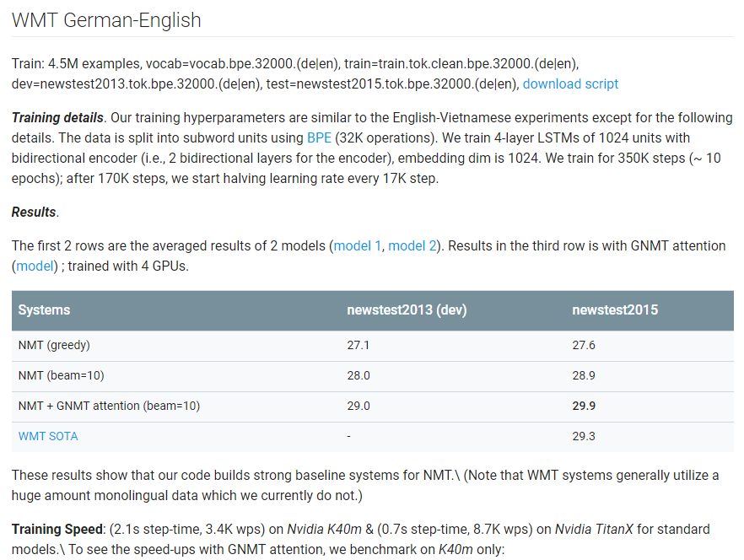Click the bold 29.9 score cell

coord(584,406)
